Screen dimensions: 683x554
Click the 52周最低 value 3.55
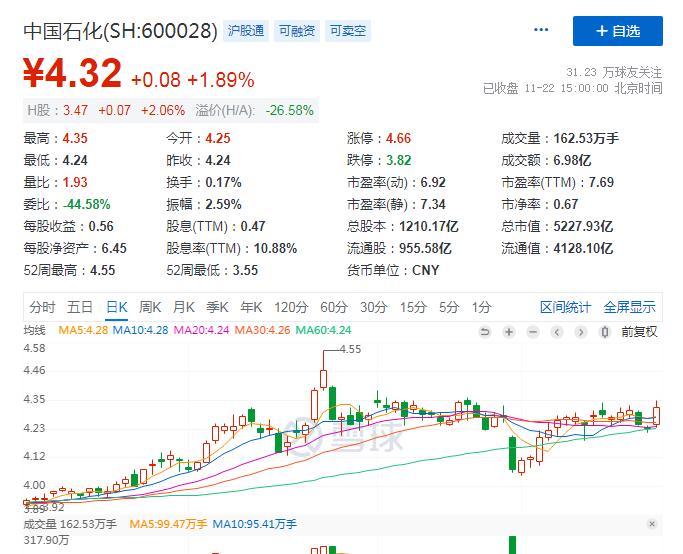click(245, 270)
